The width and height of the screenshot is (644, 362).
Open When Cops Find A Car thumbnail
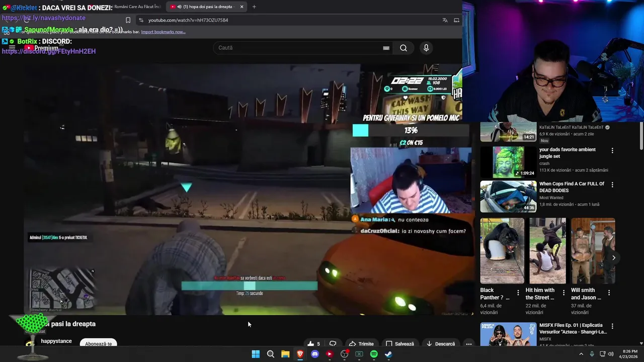click(508, 197)
